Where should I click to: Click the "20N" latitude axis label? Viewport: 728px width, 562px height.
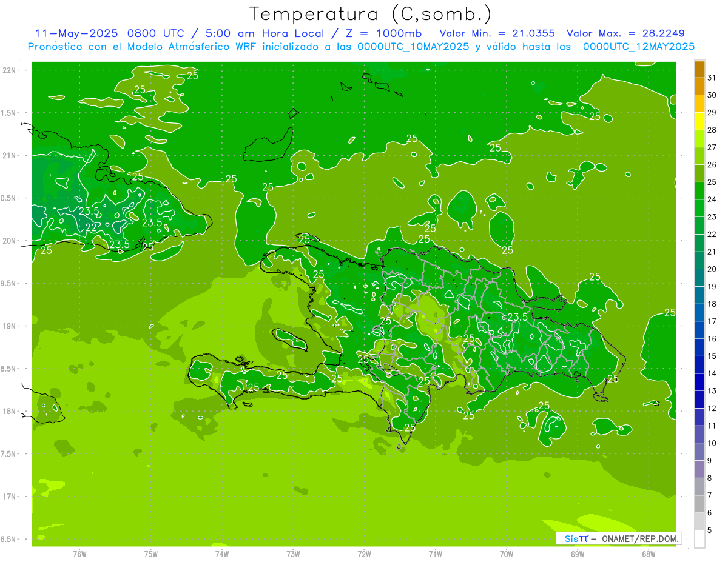point(8,241)
